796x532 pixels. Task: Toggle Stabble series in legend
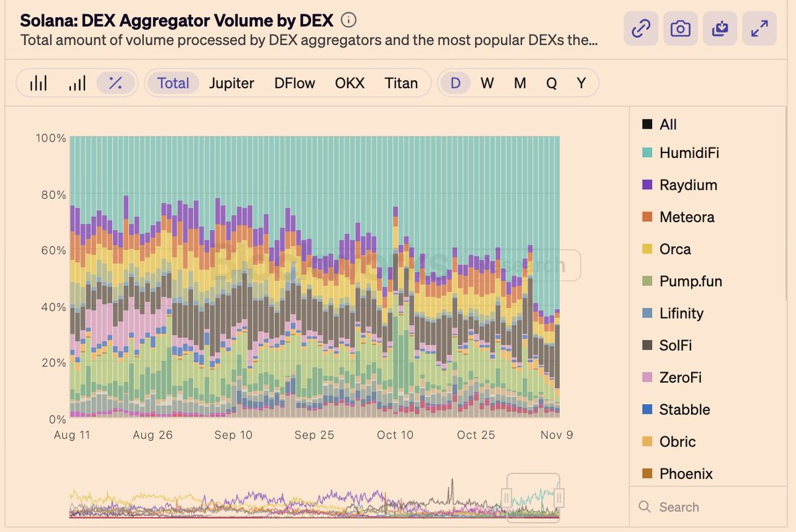pyautogui.click(x=676, y=409)
